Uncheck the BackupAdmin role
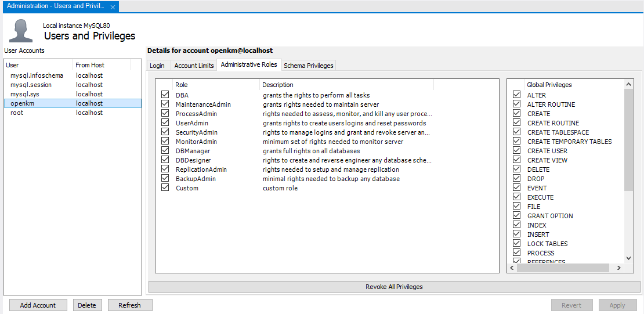The width and height of the screenshot is (644, 314). pyautogui.click(x=165, y=179)
